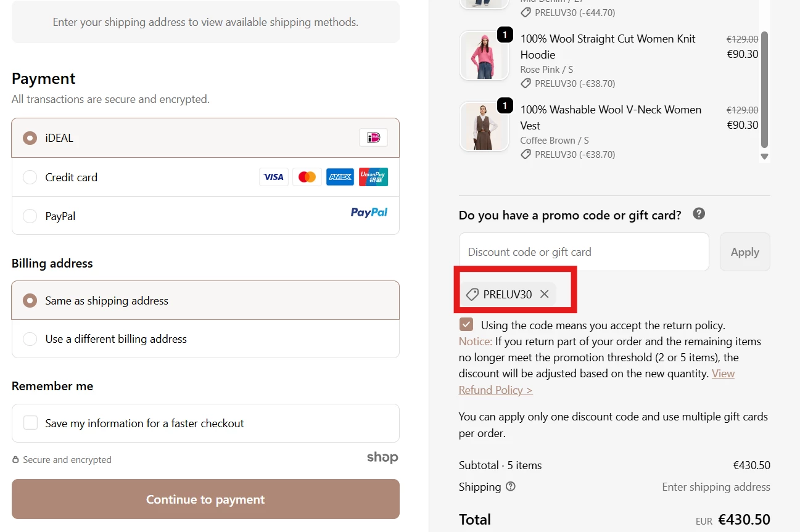This screenshot has height=532, width=800.
Task: Click the shipping info help icon
Action: [511, 486]
